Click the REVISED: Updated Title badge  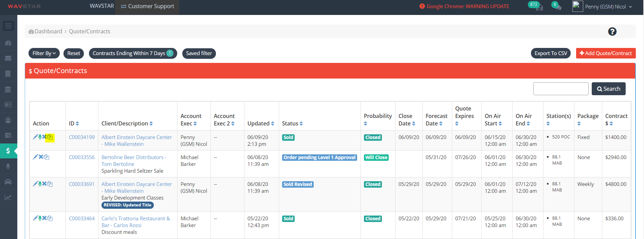tap(128, 205)
